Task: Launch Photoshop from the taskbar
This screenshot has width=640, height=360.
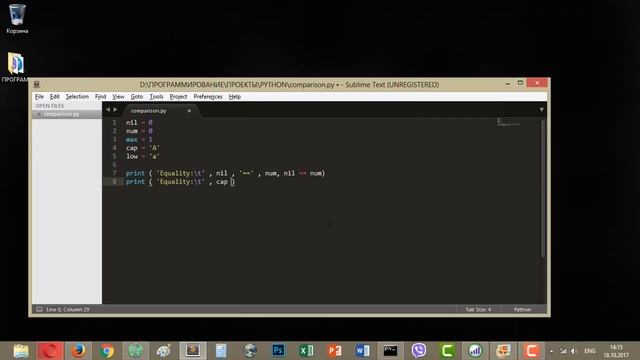Action: [x=278, y=351]
